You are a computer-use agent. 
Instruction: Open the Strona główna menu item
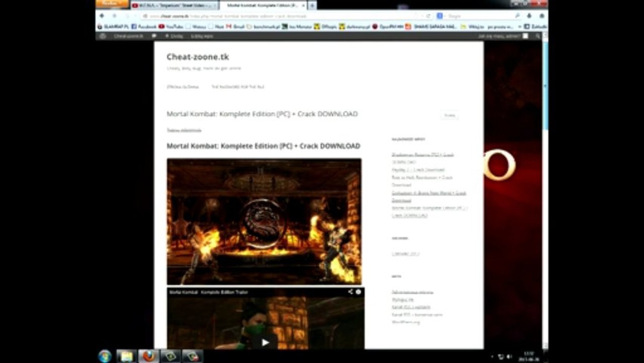[183, 87]
